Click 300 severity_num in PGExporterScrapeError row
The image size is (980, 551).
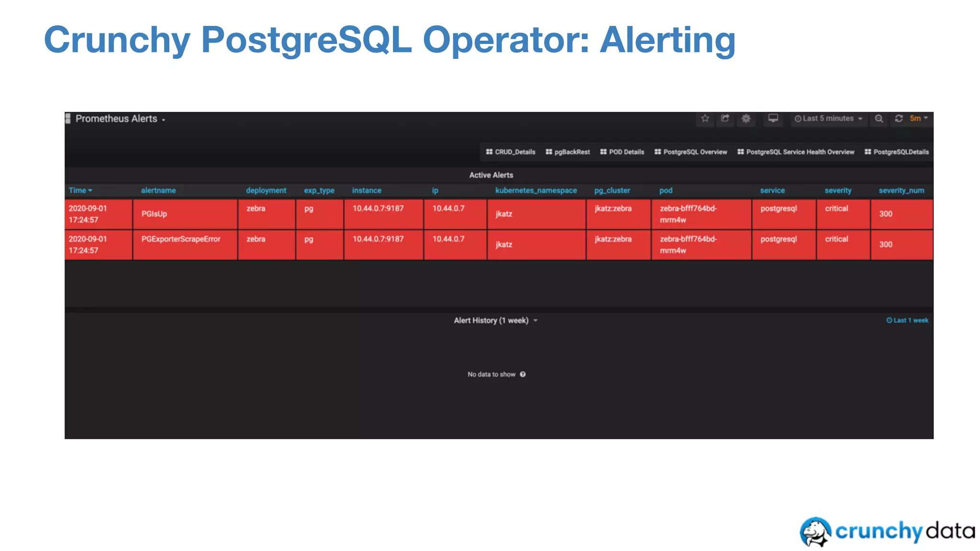(902, 244)
